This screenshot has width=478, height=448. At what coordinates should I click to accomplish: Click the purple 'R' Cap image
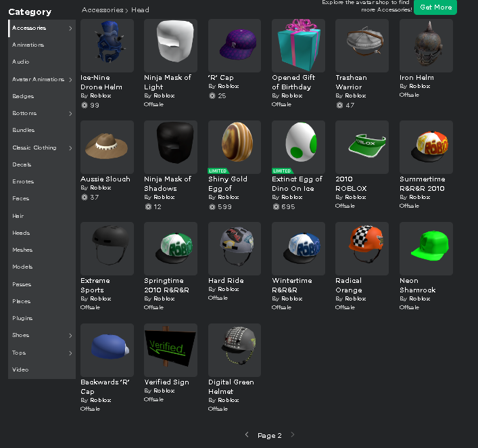pyautogui.click(x=235, y=46)
